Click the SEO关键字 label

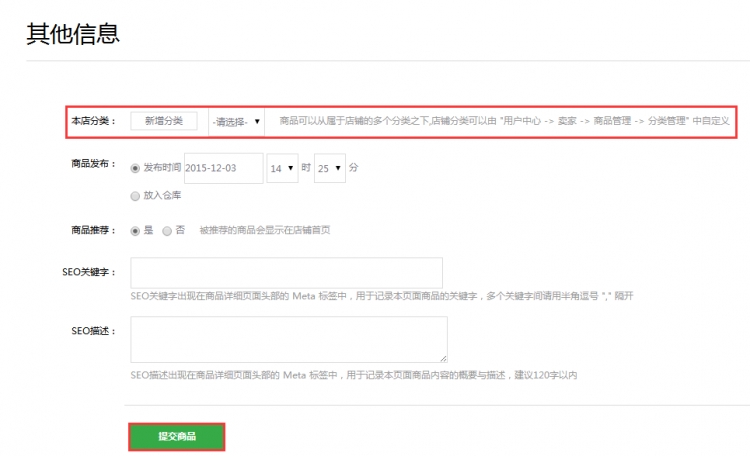(89, 272)
